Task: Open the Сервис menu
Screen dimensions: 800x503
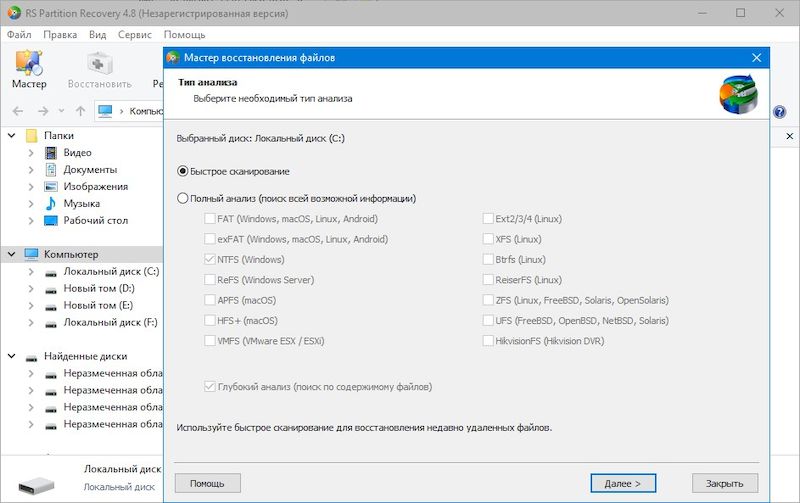Action: tap(135, 34)
